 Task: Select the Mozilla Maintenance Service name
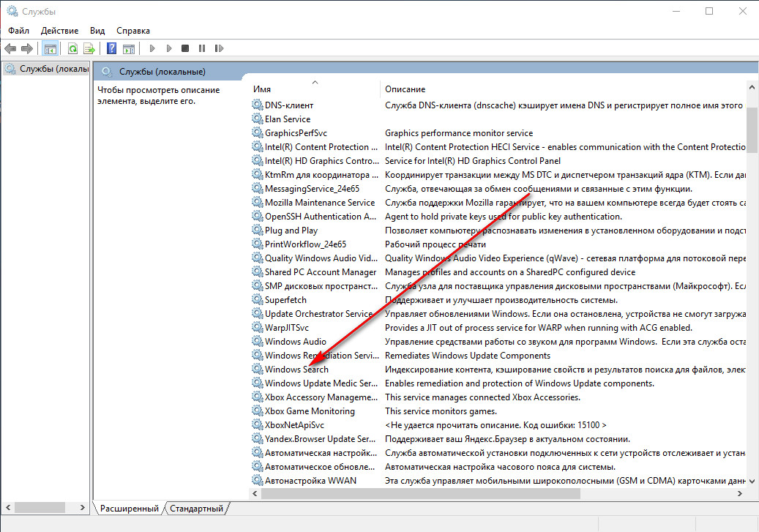tap(320, 203)
